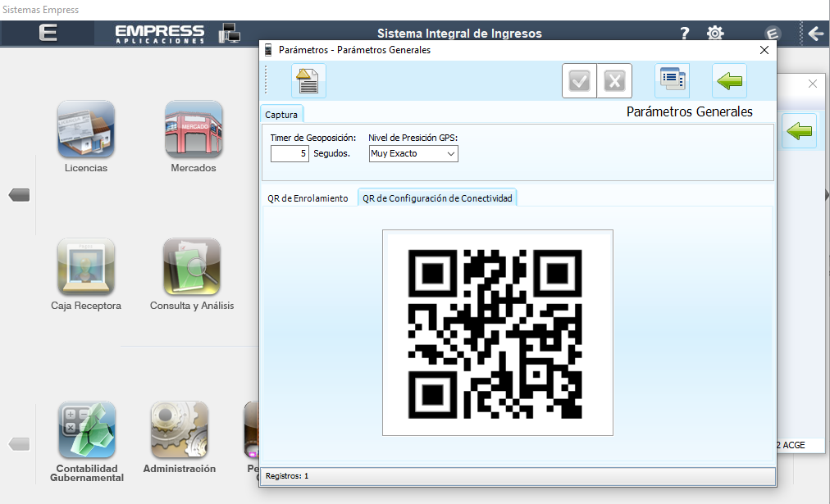Screen dimensions: 830x504
Task: Click the left gray navigation arrow
Action: [19, 195]
